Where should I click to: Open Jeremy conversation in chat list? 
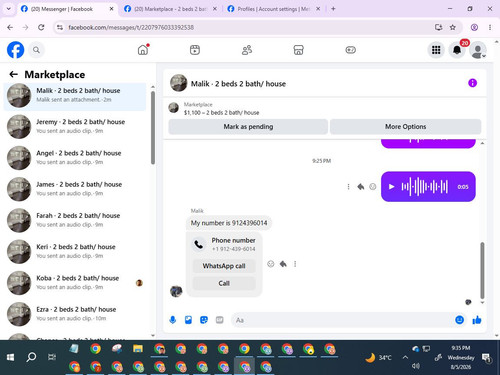75,126
